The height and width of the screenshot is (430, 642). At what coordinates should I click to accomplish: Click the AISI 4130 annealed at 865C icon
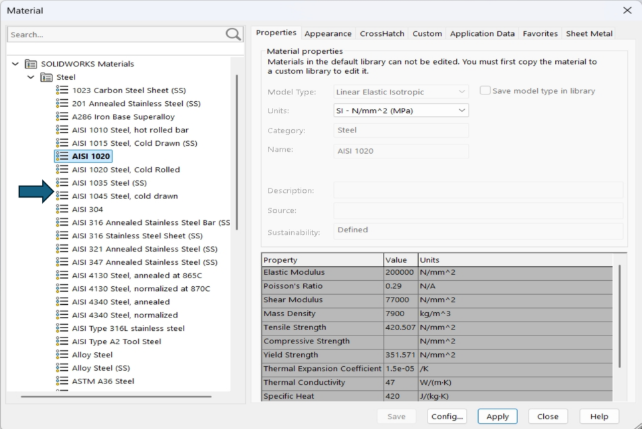(62, 275)
